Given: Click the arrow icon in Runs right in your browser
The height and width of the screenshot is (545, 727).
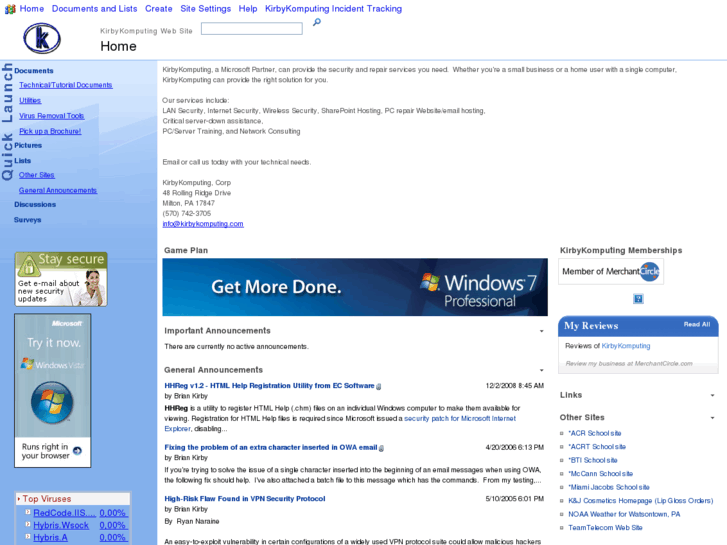Looking at the screenshot, I should [77, 450].
